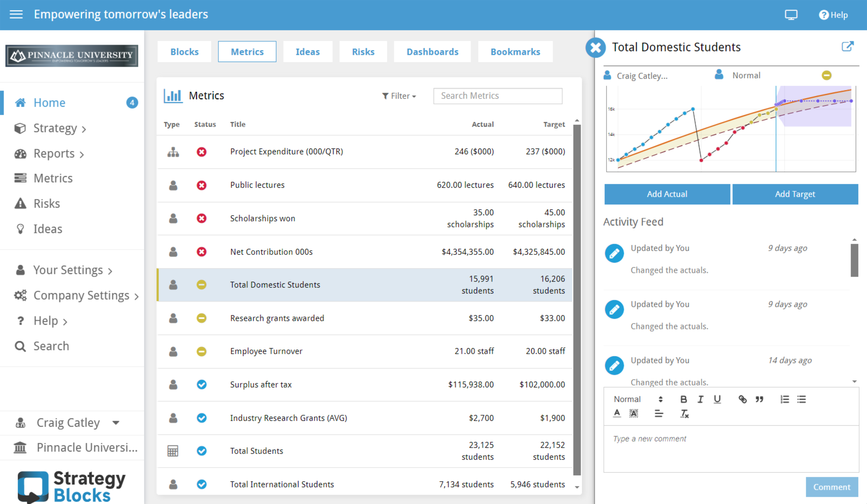Screen dimensions: 867x504
Task: Open the hamburger menu
Action: pyautogui.click(x=16, y=15)
